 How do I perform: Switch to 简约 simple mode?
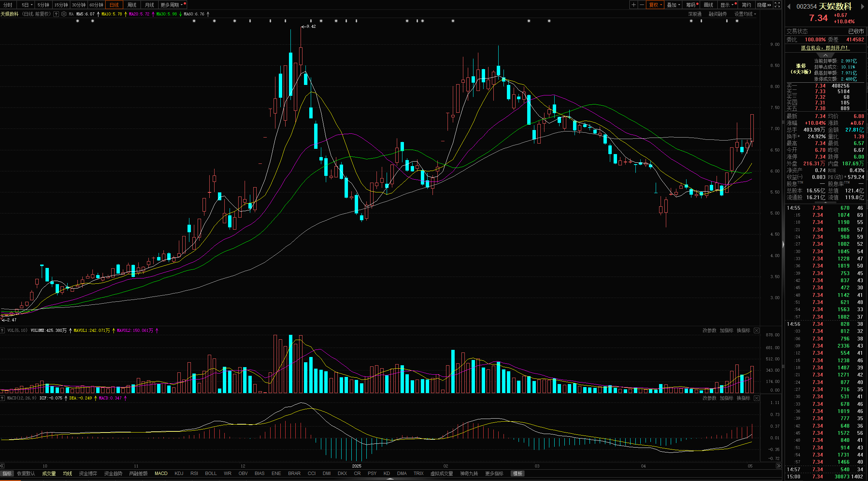[x=746, y=5]
